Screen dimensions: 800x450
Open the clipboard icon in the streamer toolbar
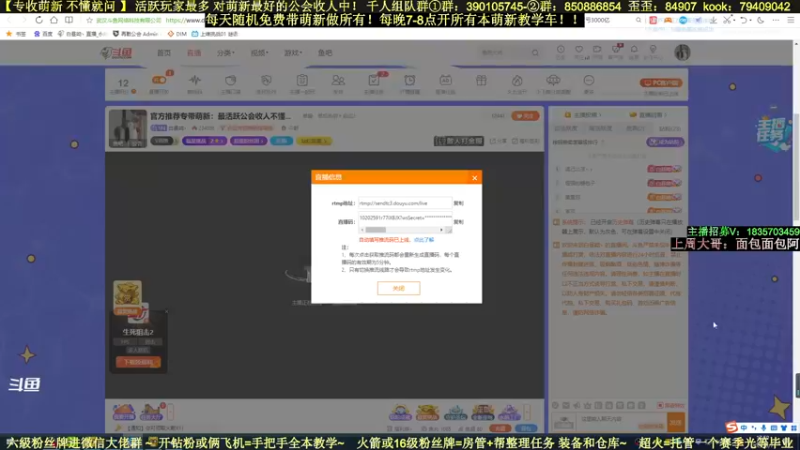point(302,83)
